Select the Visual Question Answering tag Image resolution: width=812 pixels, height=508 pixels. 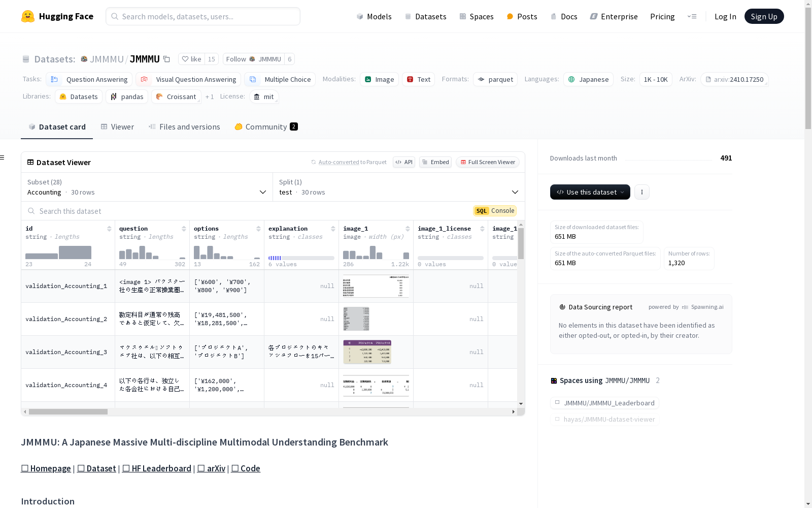[188, 79]
